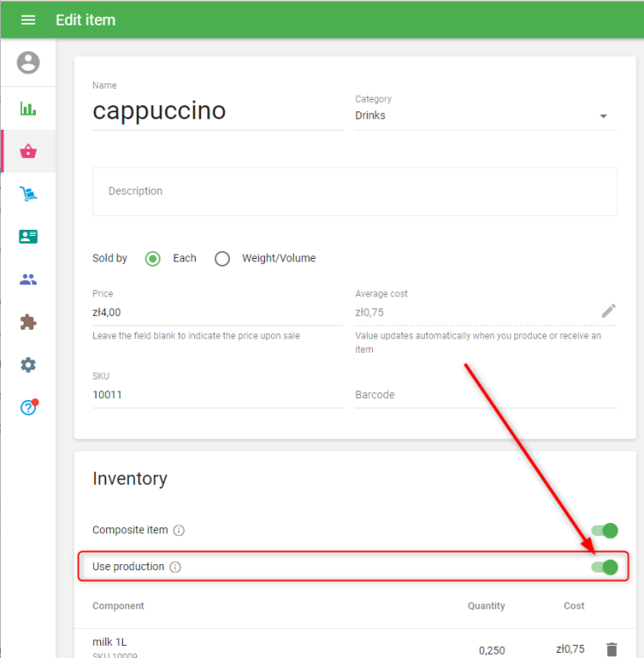Open the Reports bar chart icon
Screen dimensions: 644x658
click(28, 109)
